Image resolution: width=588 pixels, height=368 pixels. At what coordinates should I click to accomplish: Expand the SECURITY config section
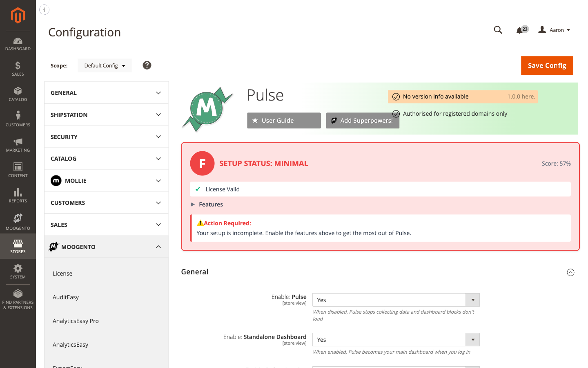pos(106,137)
